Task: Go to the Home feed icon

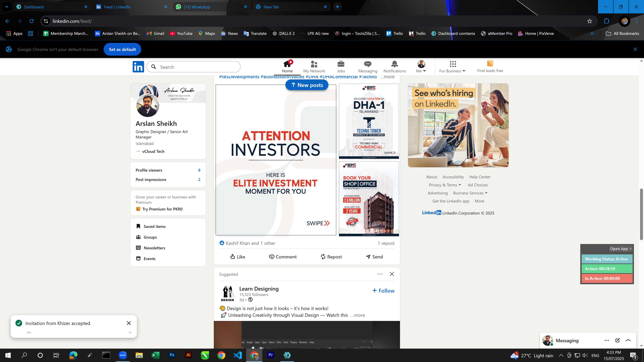Action: 287,67
